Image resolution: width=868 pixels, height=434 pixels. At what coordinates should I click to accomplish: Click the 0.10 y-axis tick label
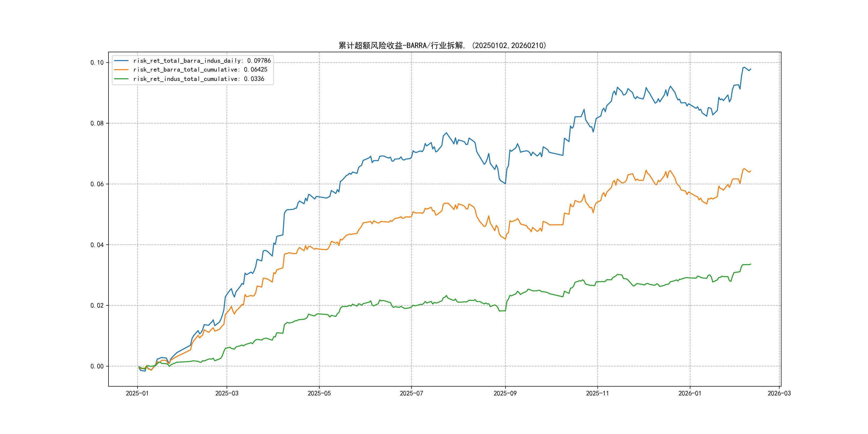click(97, 63)
